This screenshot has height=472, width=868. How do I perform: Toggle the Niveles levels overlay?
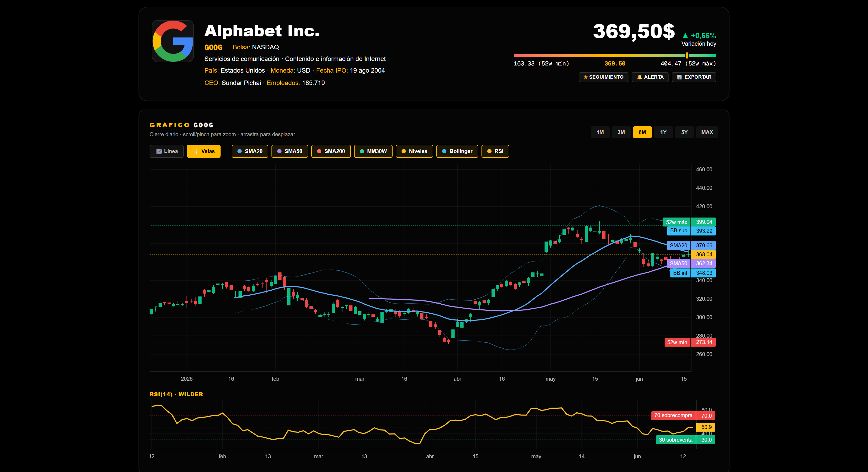click(414, 151)
